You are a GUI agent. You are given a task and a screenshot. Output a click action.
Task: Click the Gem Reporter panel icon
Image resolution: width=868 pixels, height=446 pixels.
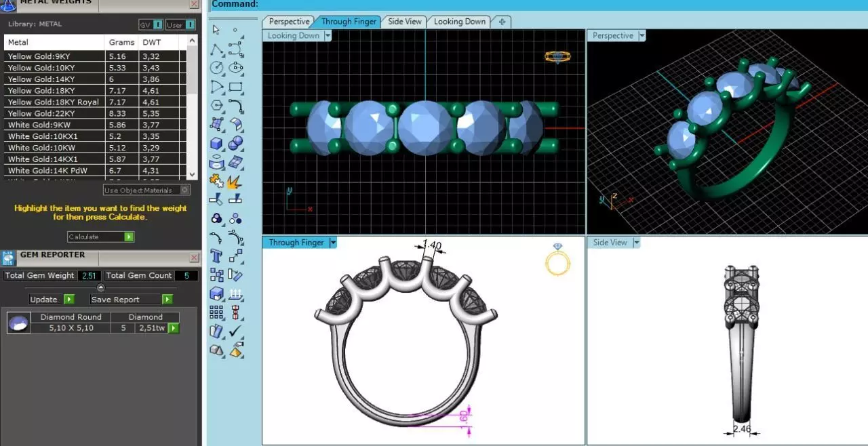[8, 257]
